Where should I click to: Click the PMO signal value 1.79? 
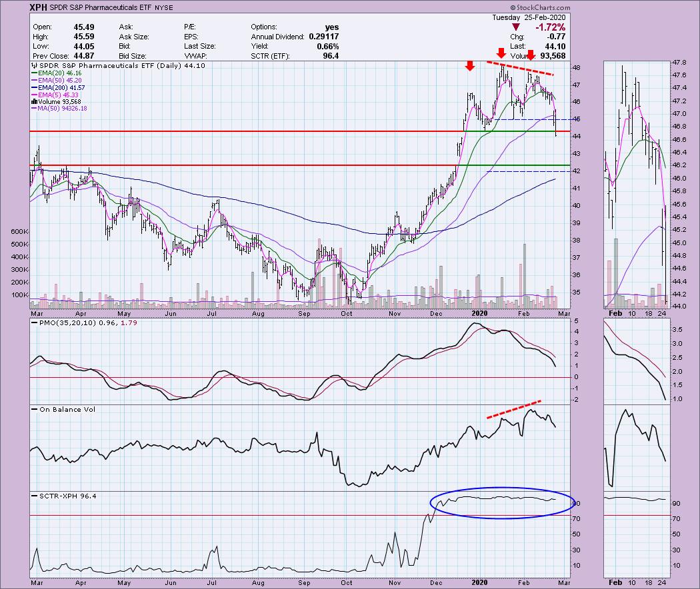coord(129,322)
